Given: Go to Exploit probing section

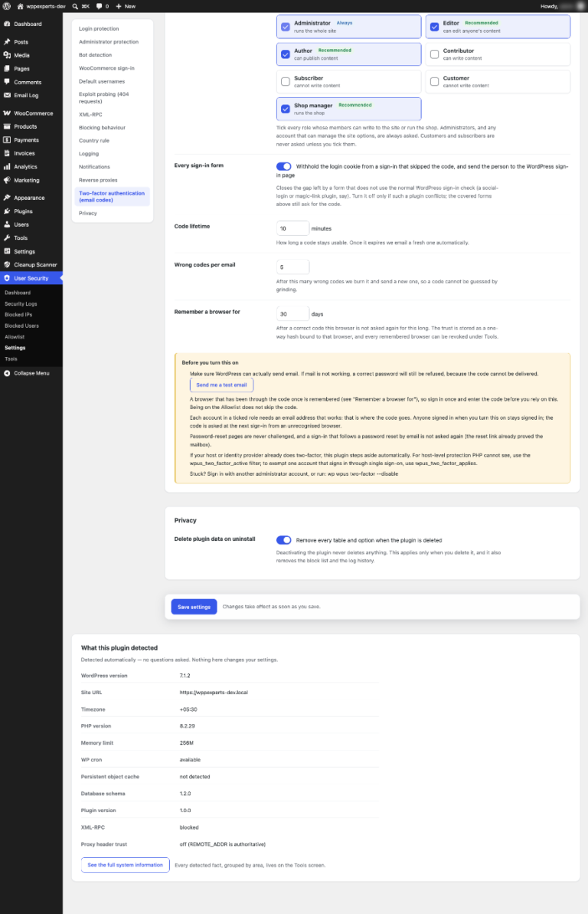Looking at the screenshot, I should coord(103,98).
